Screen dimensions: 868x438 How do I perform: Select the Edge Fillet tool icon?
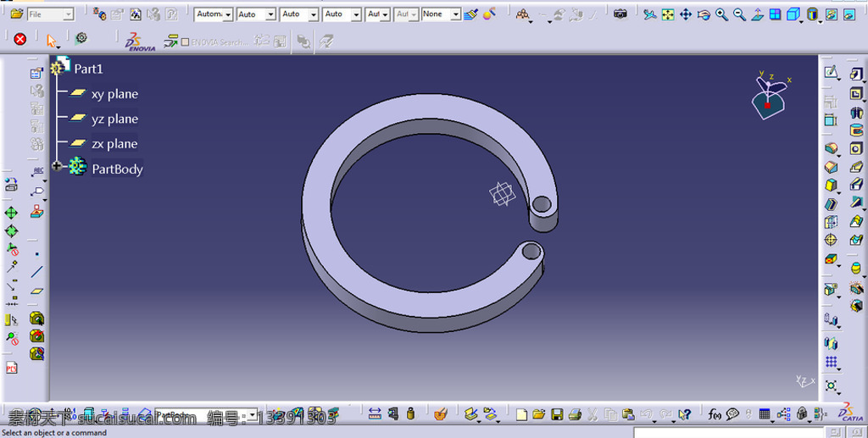pos(831,149)
